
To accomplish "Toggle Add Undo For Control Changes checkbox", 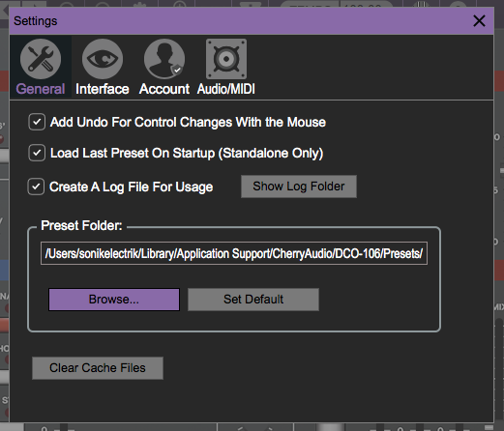I will tap(37, 122).
